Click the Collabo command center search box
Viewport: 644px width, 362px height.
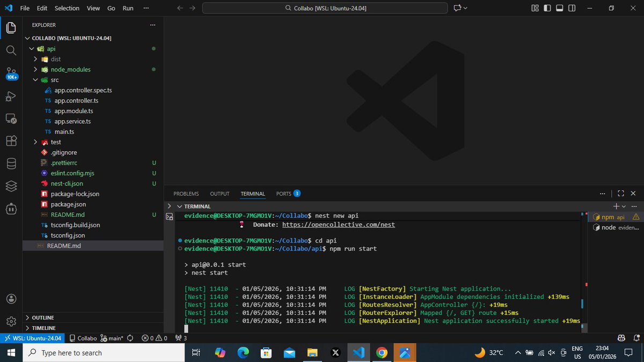pyautogui.click(x=325, y=8)
